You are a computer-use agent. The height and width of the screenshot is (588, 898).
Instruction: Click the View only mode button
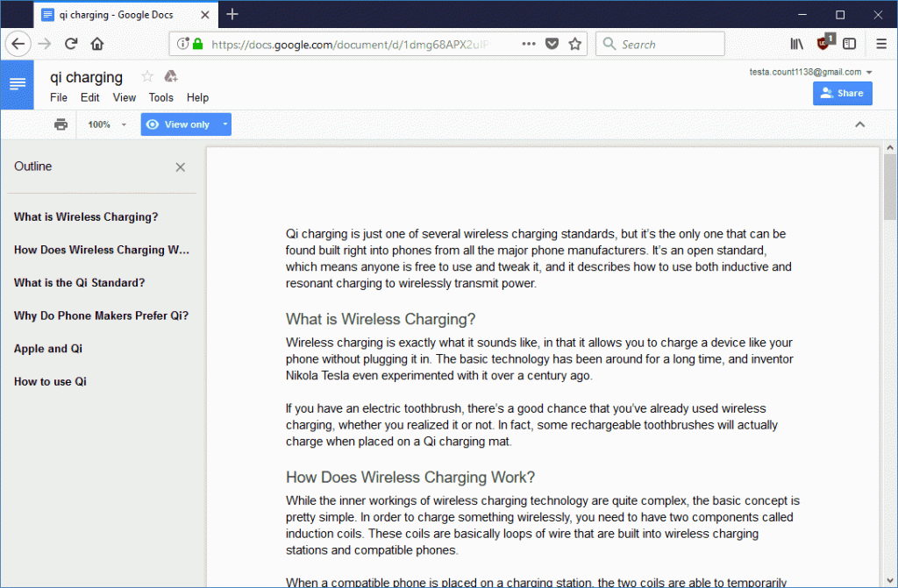(x=180, y=124)
